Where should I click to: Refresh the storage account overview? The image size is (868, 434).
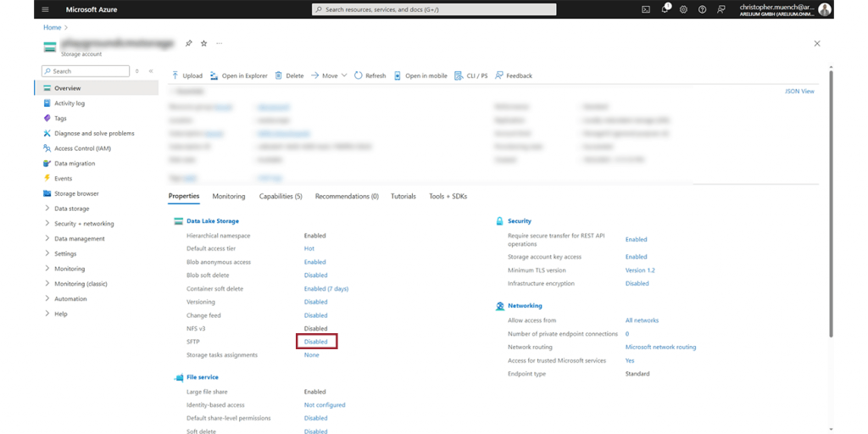370,75
